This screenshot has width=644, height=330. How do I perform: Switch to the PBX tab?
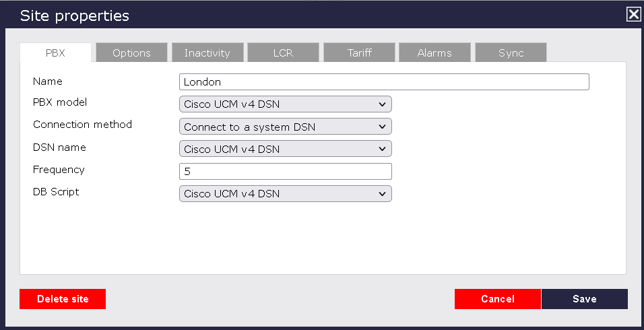(55, 53)
